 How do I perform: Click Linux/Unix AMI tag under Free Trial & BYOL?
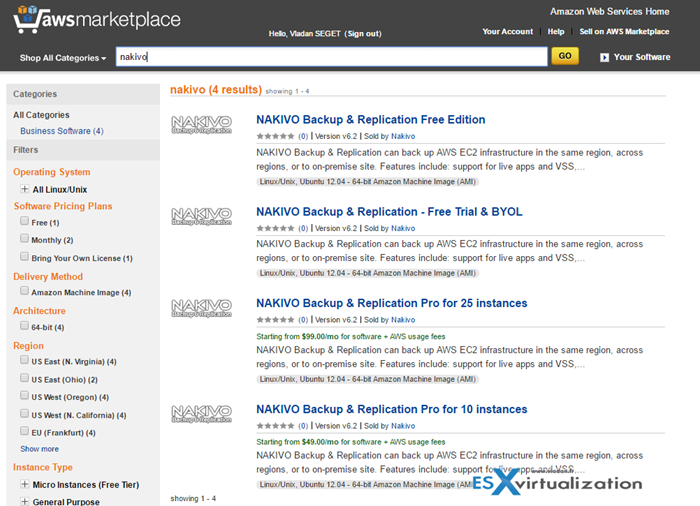click(x=367, y=273)
